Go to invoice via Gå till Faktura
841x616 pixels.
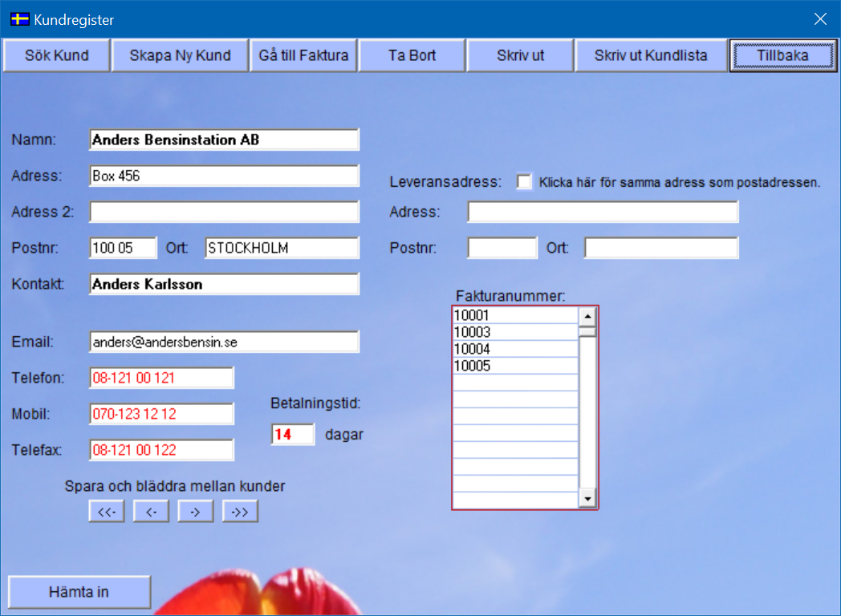tap(303, 56)
